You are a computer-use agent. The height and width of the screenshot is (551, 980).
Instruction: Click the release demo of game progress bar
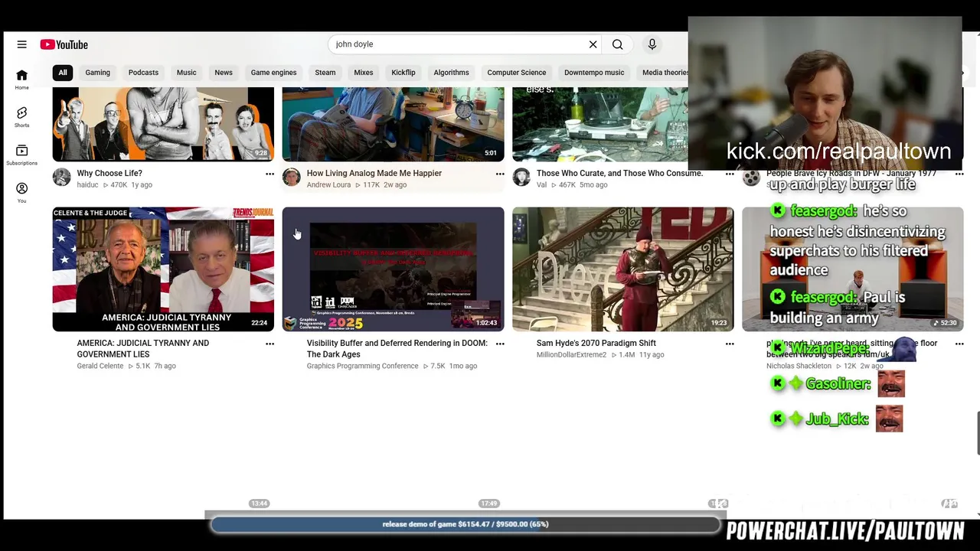(465, 524)
